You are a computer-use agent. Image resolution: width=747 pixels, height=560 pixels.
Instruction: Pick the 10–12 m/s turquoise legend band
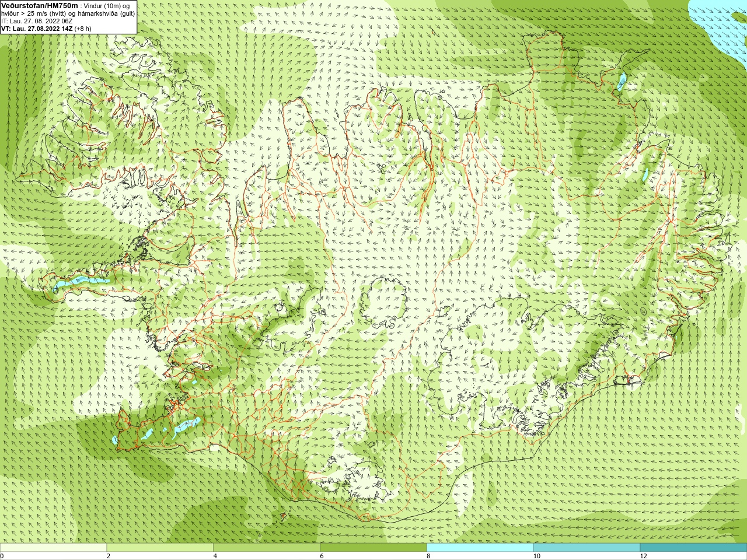click(587, 548)
